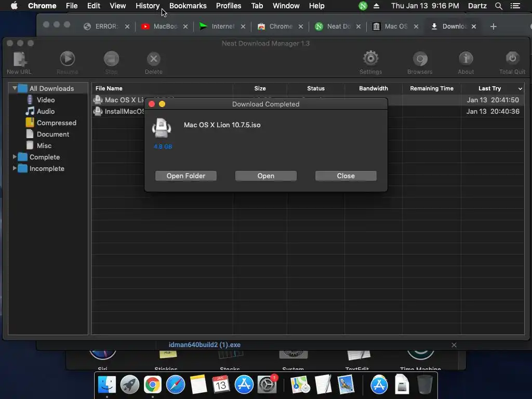Image resolution: width=532 pixels, height=399 pixels.
Task: Close the Downloads tab in Chrome
Action: click(474, 26)
